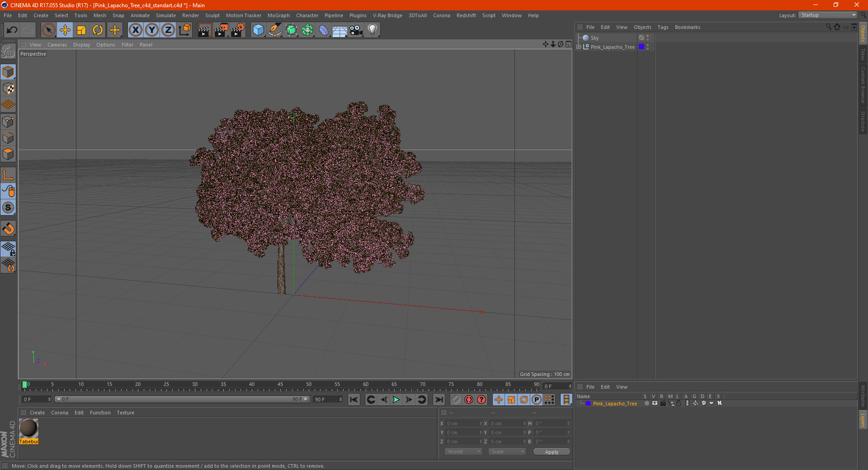868x470 pixels.
Task: Play animation forward
Action: pos(396,399)
